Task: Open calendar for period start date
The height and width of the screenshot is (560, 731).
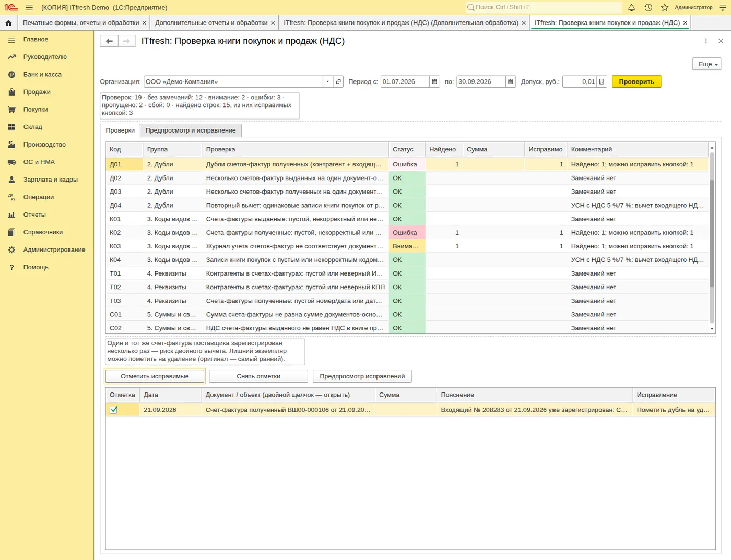Action: [x=434, y=81]
